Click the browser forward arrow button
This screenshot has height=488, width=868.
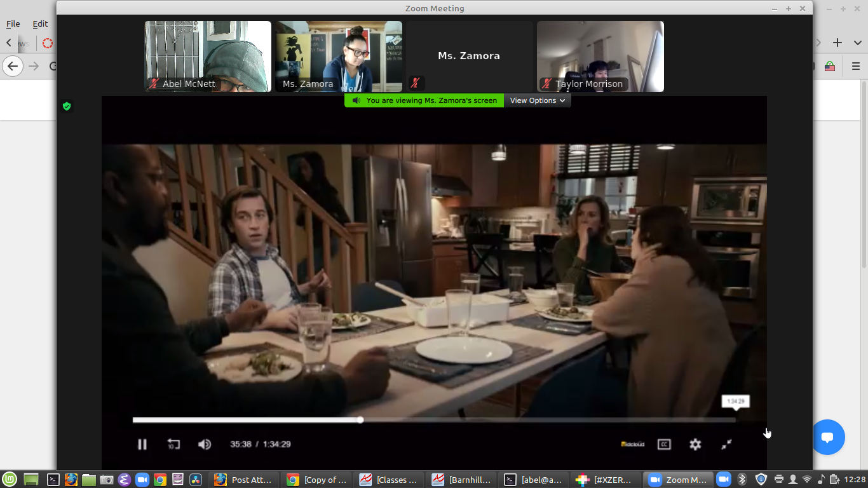click(x=34, y=66)
